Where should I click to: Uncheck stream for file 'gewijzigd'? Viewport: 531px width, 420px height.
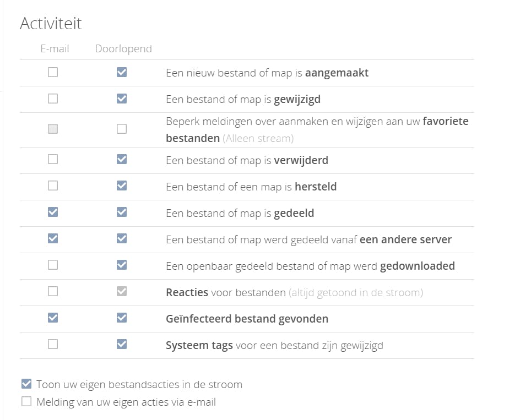[x=122, y=99]
